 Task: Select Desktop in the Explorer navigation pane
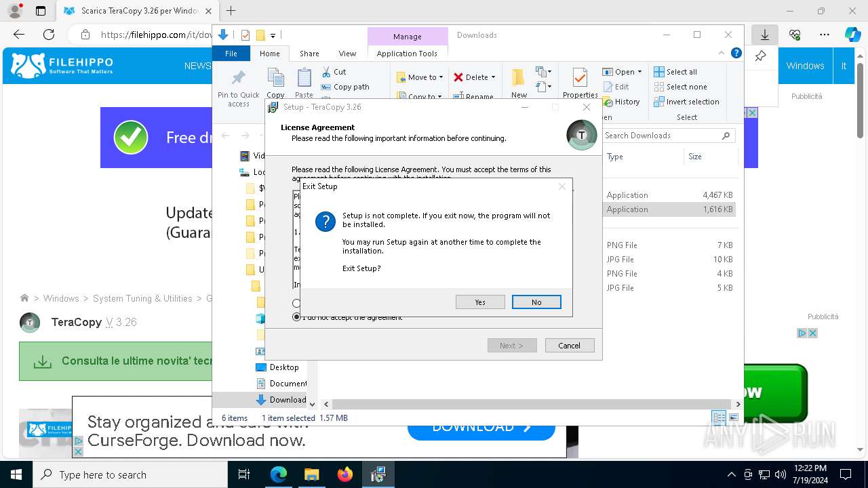point(279,367)
